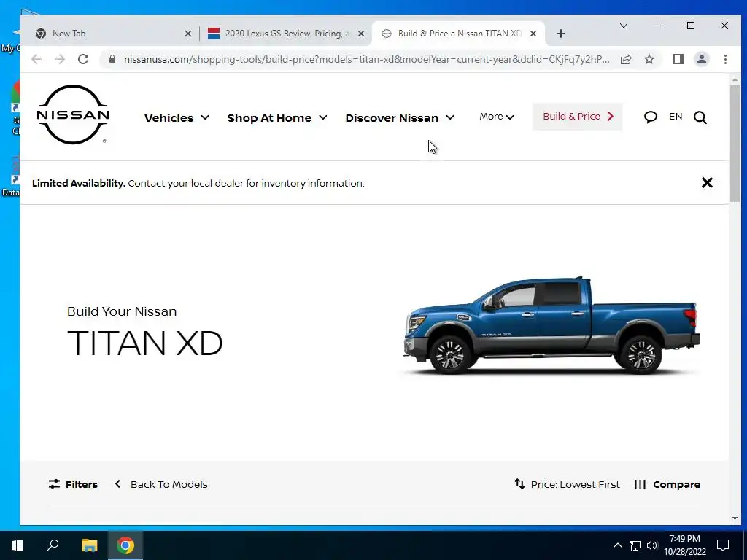Close the New Tab tab
The image size is (747, 560).
[188, 34]
